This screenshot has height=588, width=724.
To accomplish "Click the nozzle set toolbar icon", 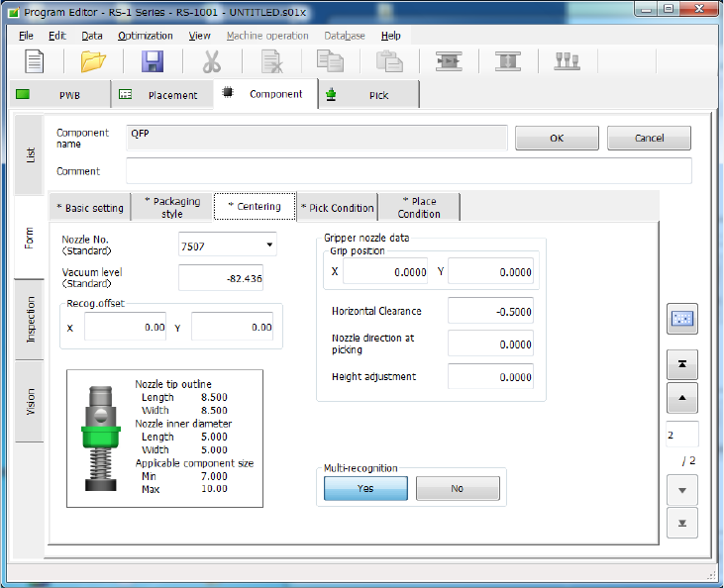I will [x=567, y=61].
